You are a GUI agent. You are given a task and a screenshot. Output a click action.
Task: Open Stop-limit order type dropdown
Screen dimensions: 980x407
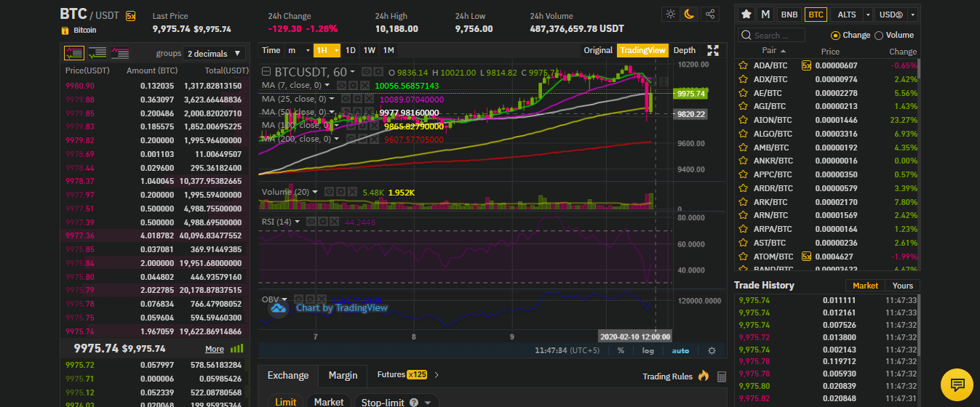397,402
